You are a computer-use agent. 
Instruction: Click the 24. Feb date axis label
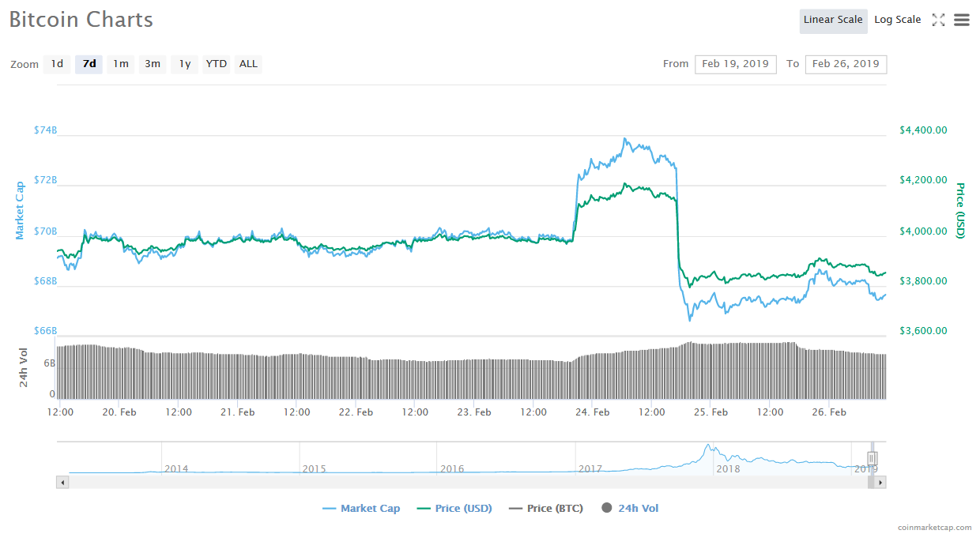tap(592, 412)
